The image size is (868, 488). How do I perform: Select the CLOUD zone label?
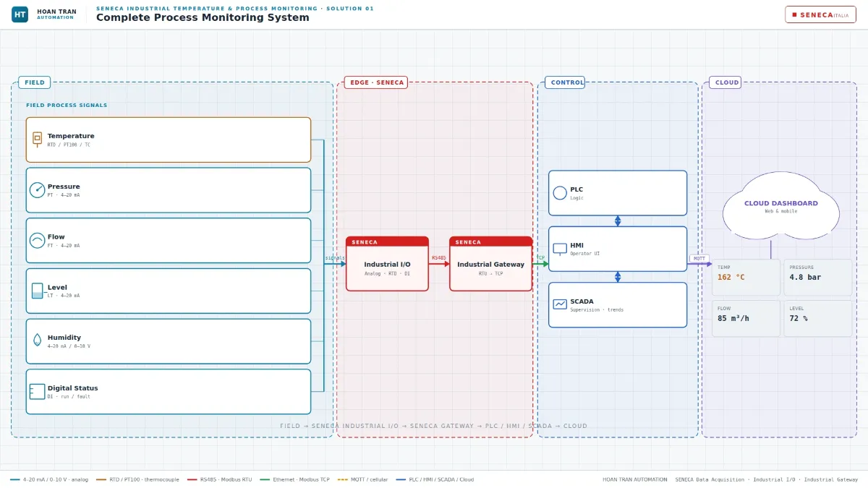[x=726, y=82]
